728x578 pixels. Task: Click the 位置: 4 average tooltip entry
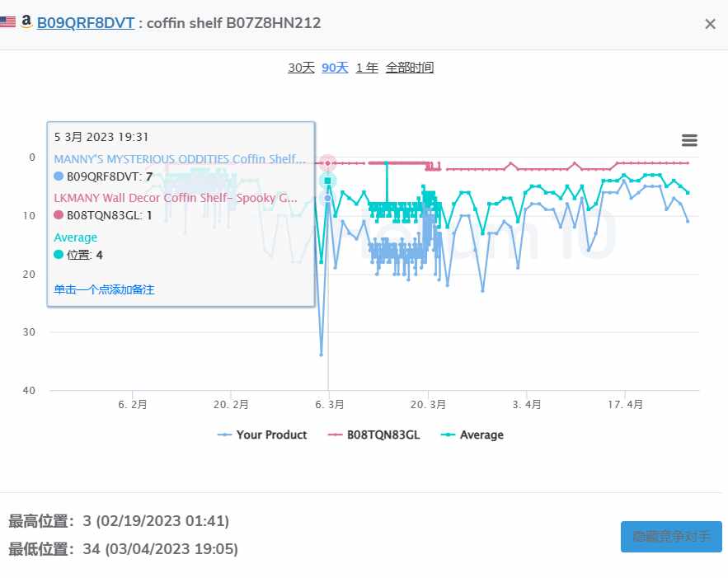78,255
